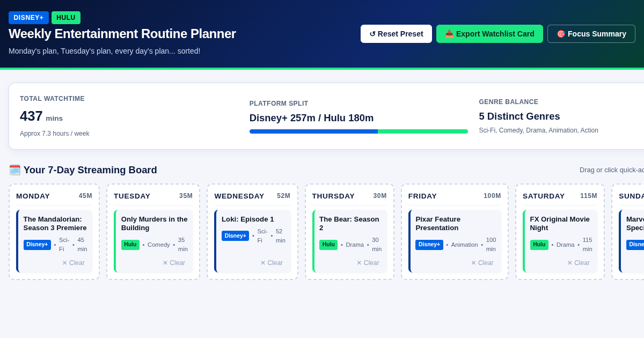Click the genre list under Genre Balance
Viewport: 644px width, 338px height.
[x=538, y=130]
